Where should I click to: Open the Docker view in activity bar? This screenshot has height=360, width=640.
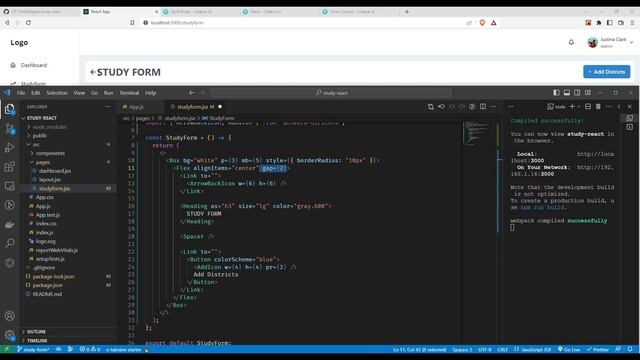[9, 224]
